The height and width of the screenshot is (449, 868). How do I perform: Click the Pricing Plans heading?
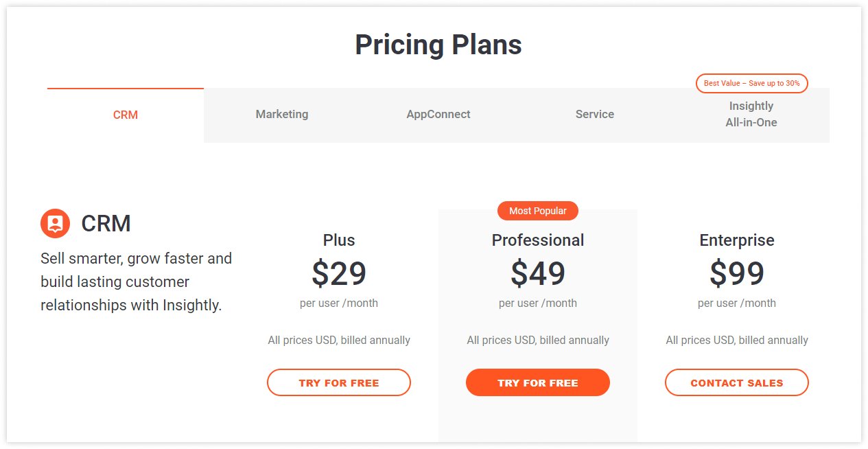438,45
